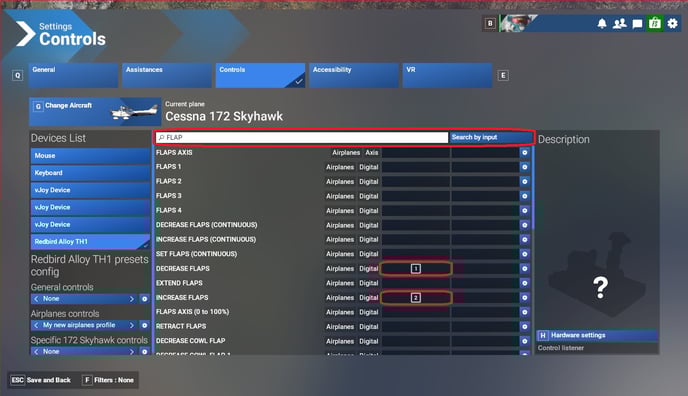Go to next General controls preset arrow

pyautogui.click(x=132, y=299)
